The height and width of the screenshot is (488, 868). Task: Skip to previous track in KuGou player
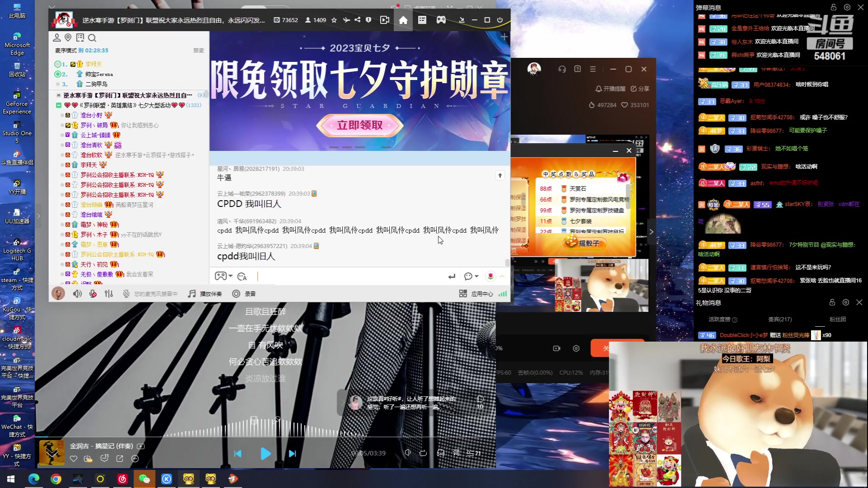[x=238, y=453]
